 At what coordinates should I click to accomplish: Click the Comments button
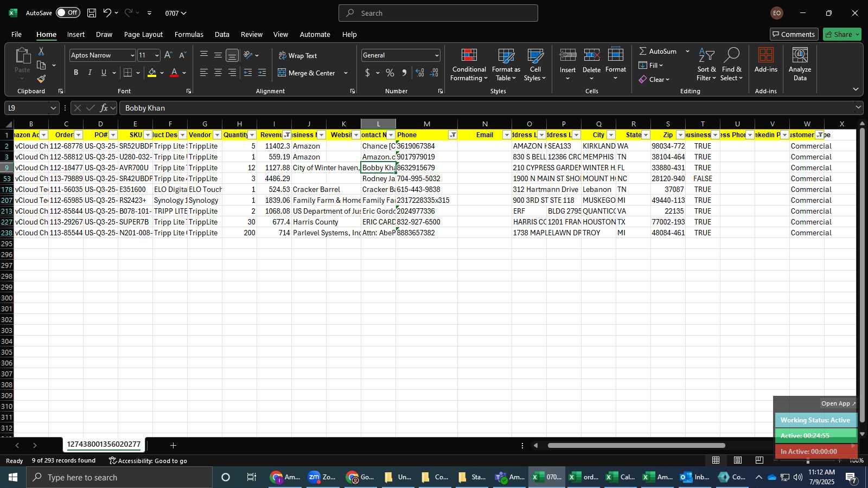click(794, 34)
